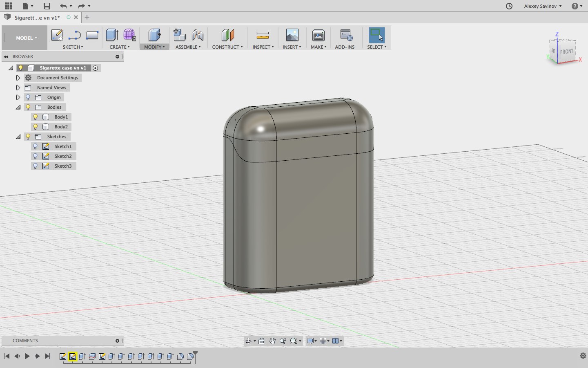This screenshot has width=588, height=368.
Task: Click the Create Sketch icon
Action: 57,35
